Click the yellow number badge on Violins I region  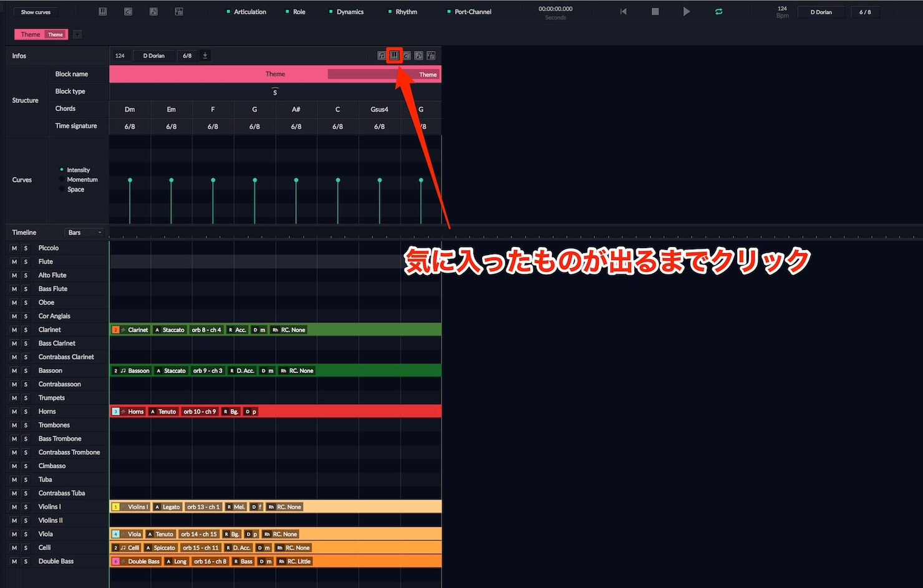tap(115, 507)
